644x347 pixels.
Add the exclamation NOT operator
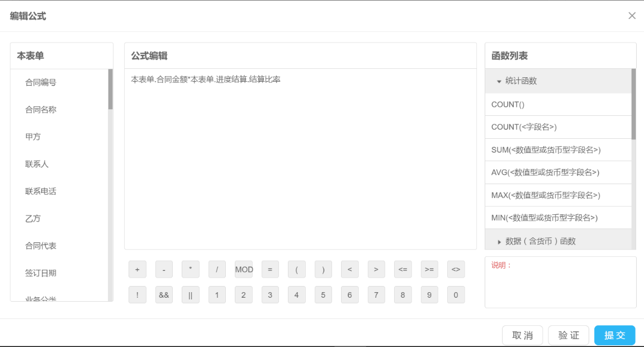[x=137, y=295]
